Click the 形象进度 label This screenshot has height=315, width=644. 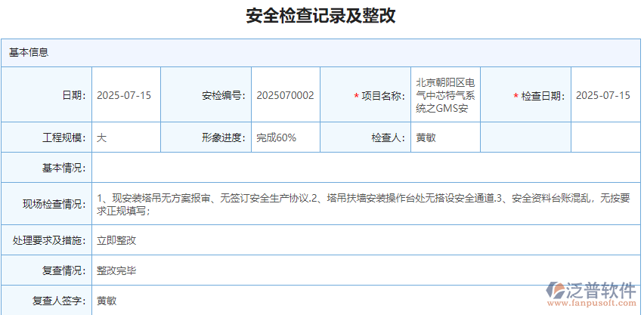point(224,137)
